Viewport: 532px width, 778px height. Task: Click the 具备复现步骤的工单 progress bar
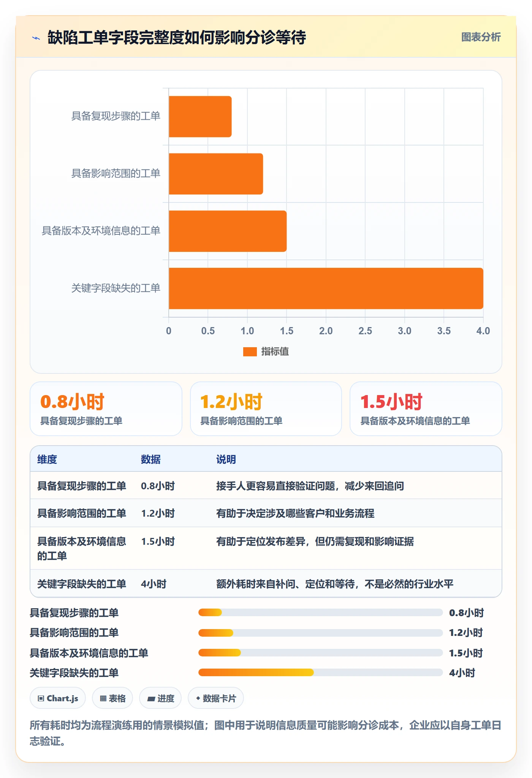pyautogui.click(x=320, y=612)
